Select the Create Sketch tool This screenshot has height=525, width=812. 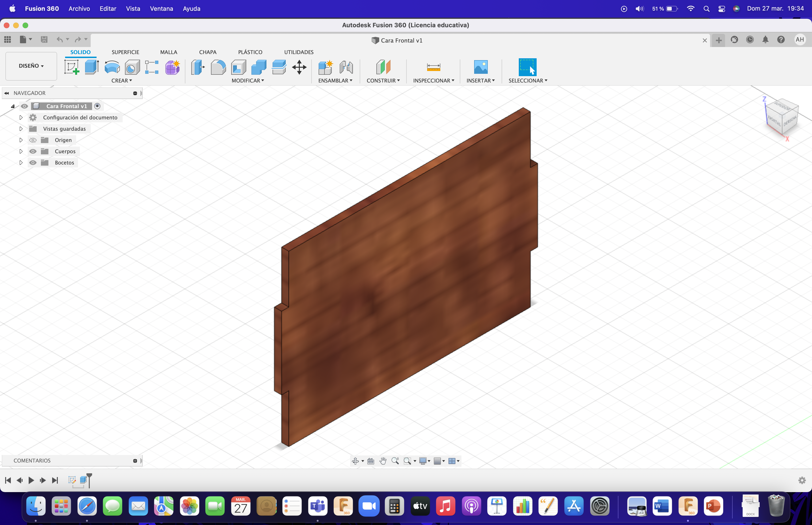(x=72, y=67)
